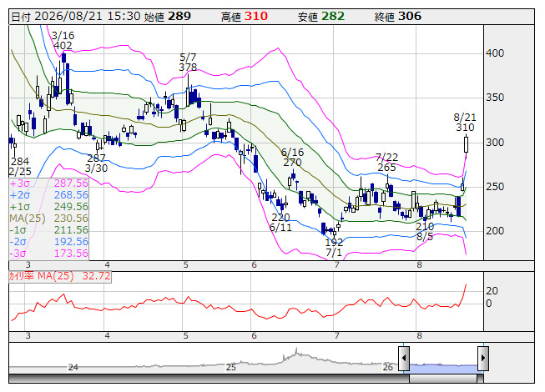Click month 6 on main chart axis
The image size is (545, 392).
[x=254, y=265]
